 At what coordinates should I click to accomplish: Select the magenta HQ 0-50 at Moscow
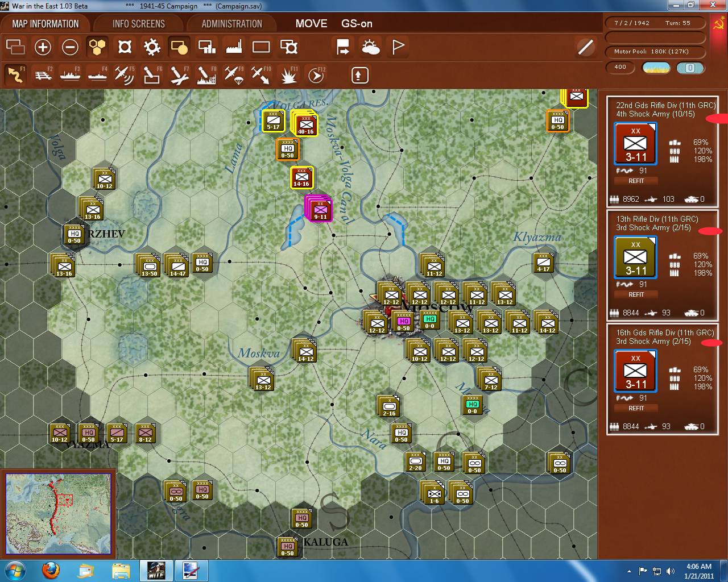tap(403, 322)
